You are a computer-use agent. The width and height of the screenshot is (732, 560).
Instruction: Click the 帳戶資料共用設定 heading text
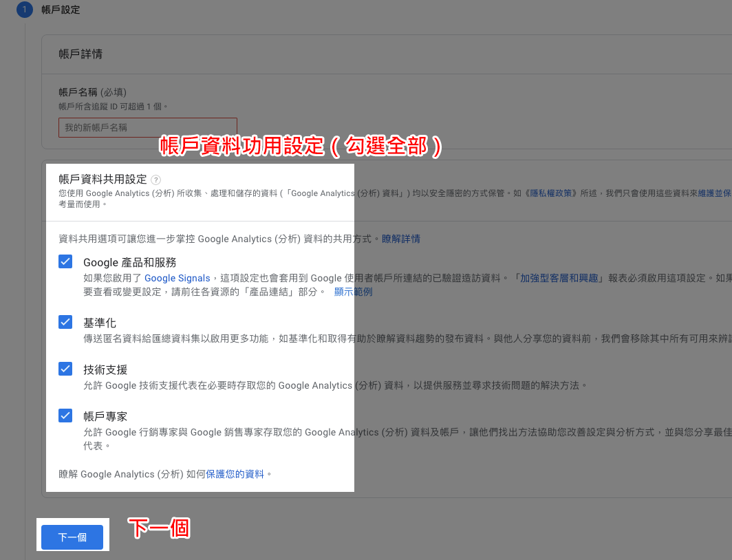pyautogui.click(x=103, y=179)
